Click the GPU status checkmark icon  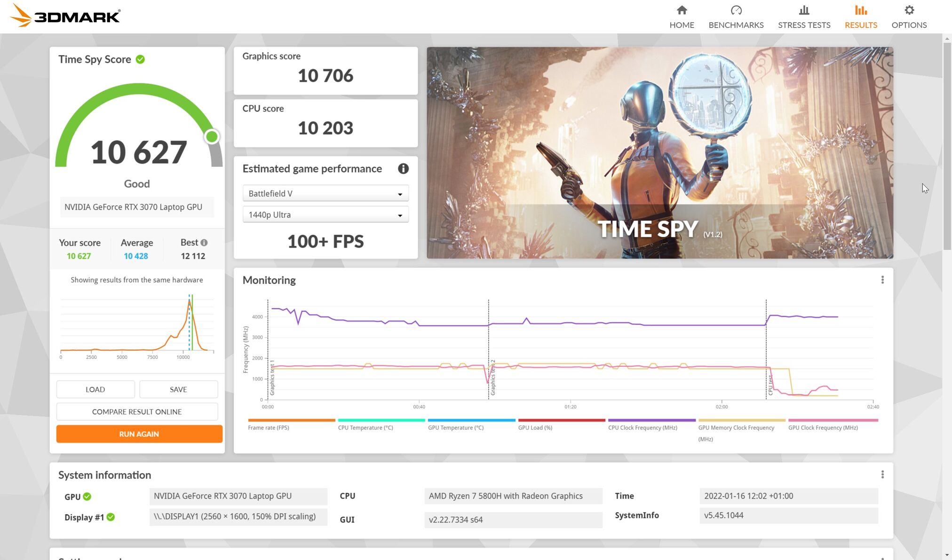87,497
